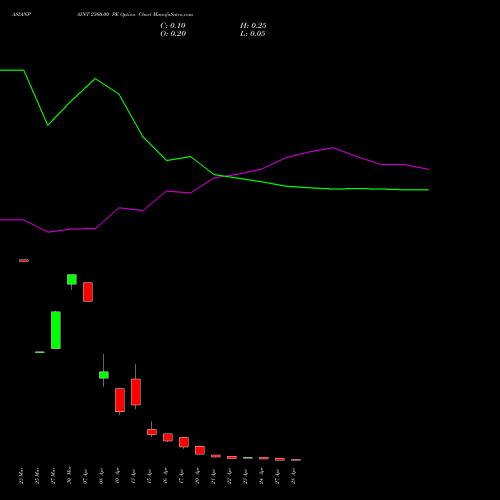
Task: Select the '24 Apr' date label
Action: [x=261, y=476]
